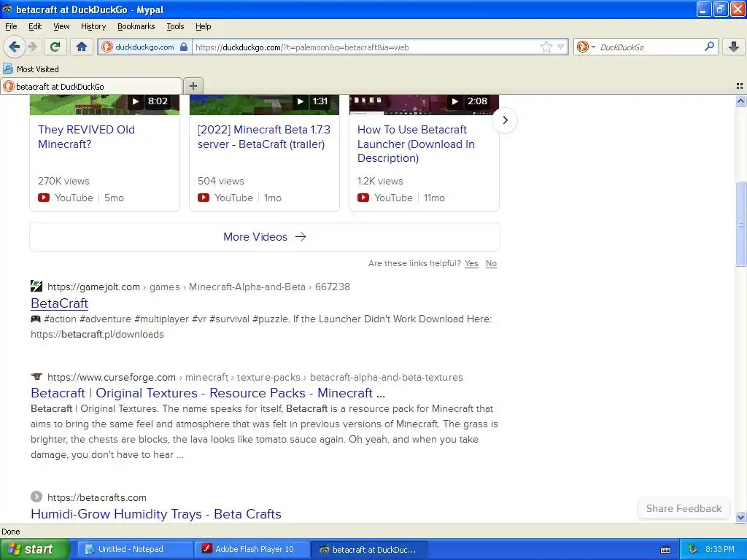Click the DuckDuckGo search box
The width and height of the screenshot is (747, 560).
coord(650,47)
